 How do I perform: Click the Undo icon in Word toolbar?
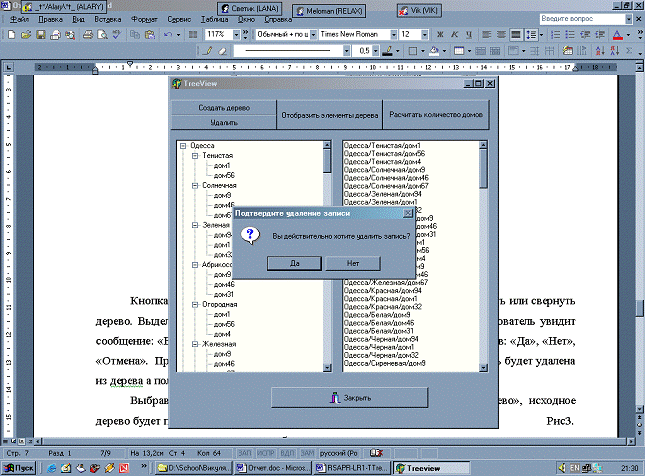(167, 34)
